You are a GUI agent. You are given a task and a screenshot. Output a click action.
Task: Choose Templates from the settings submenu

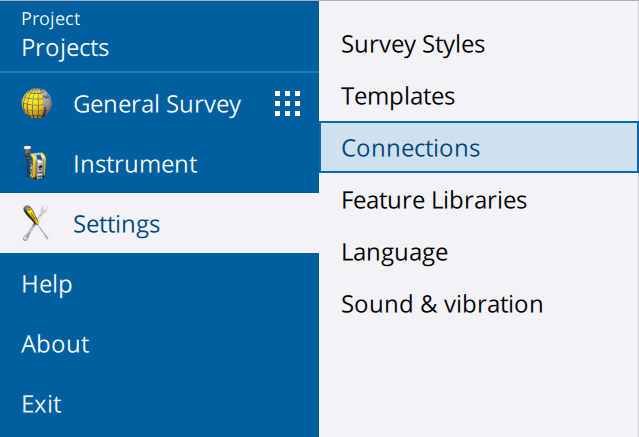[x=398, y=97]
